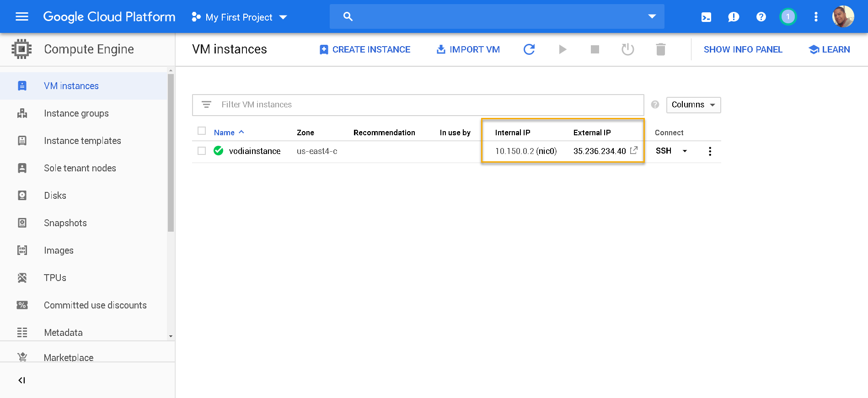Open the notifications badge
The height and width of the screenshot is (398, 868).
click(788, 17)
